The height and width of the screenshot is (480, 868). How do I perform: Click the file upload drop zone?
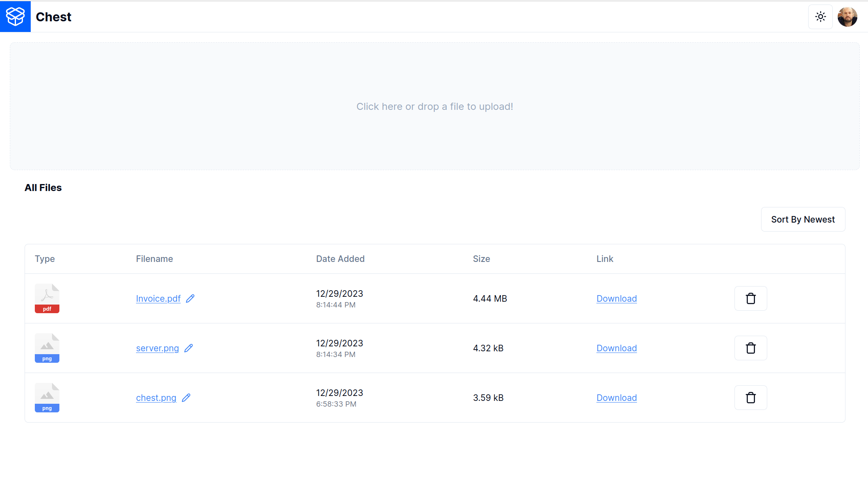pos(434,106)
